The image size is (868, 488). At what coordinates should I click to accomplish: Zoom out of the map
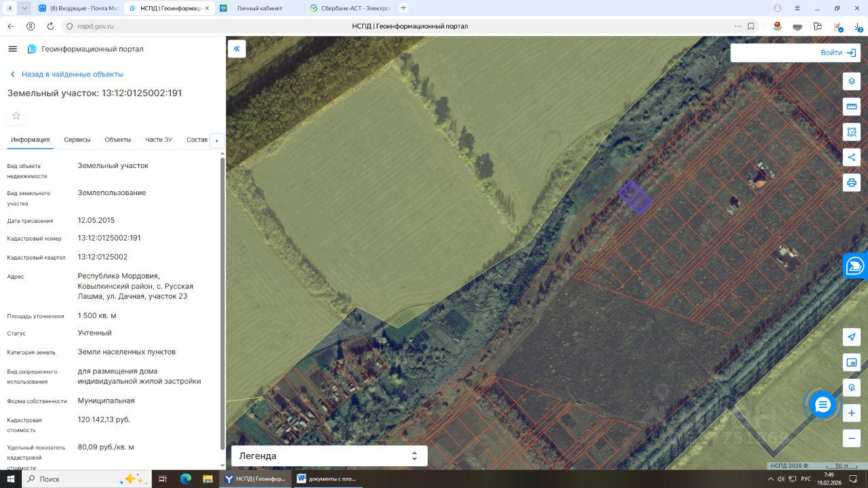tap(852, 439)
